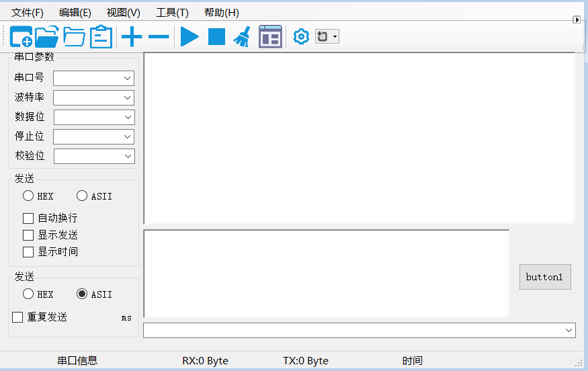
Task: Click the new window plus toolbar icon
Action: point(21,37)
